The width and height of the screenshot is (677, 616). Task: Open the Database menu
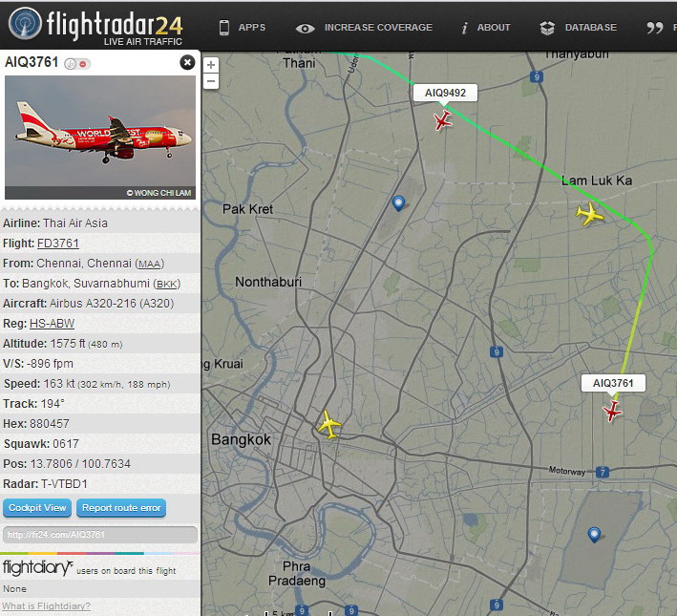pyautogui.click(x=579, y=28)
